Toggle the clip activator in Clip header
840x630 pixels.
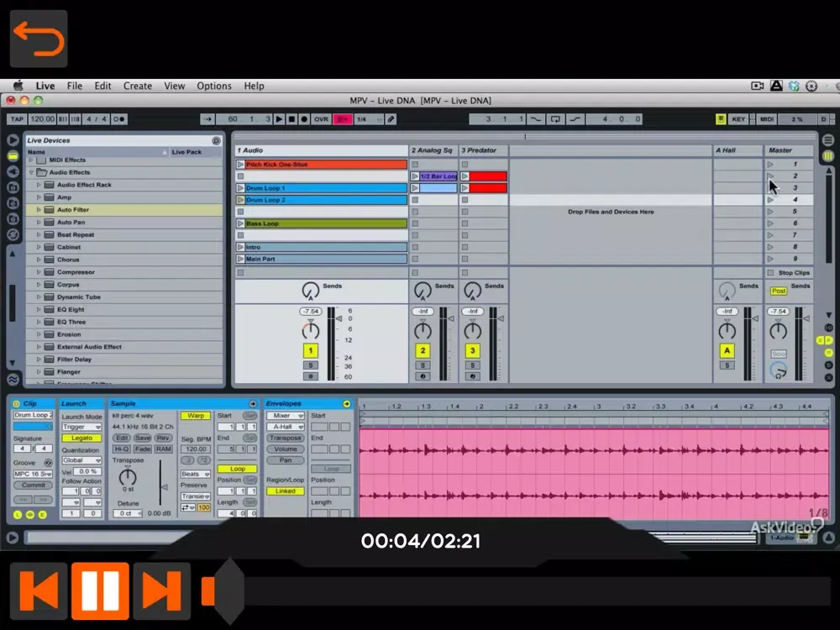tap(16, 403)
